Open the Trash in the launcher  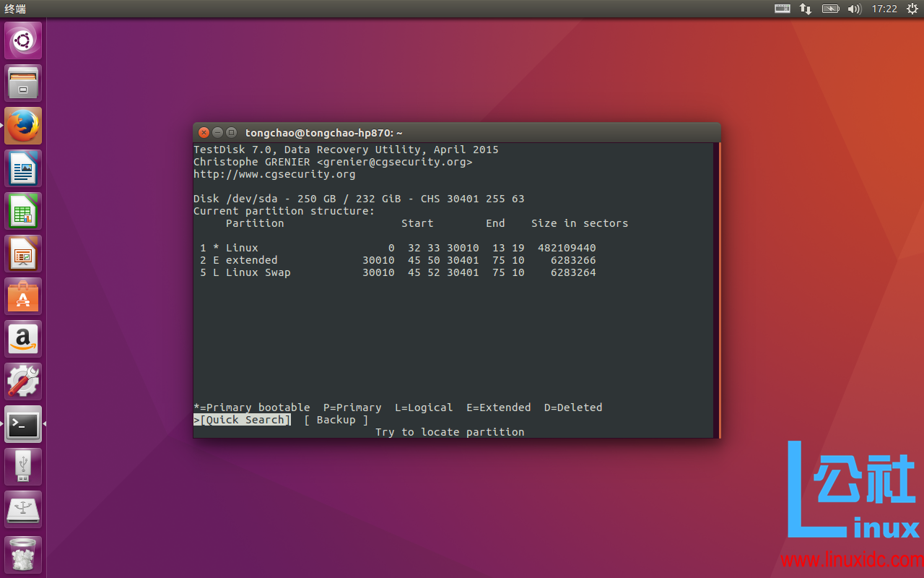click(23, 554)
